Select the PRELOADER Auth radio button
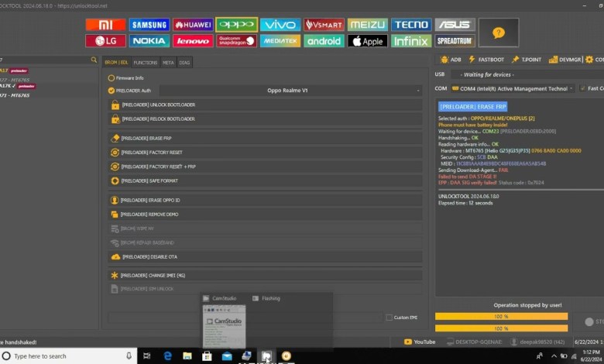This screenshot has height=364, width=604. click(112, 91)
